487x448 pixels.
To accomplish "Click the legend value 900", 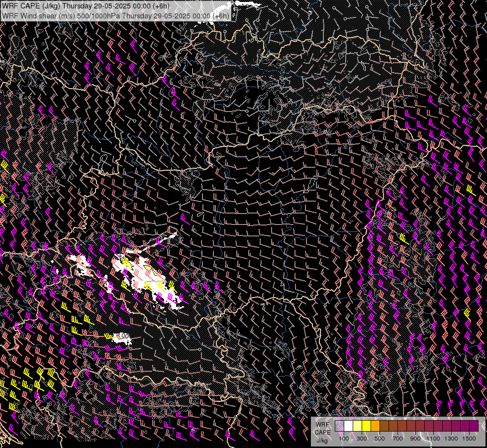I will 415,439.
